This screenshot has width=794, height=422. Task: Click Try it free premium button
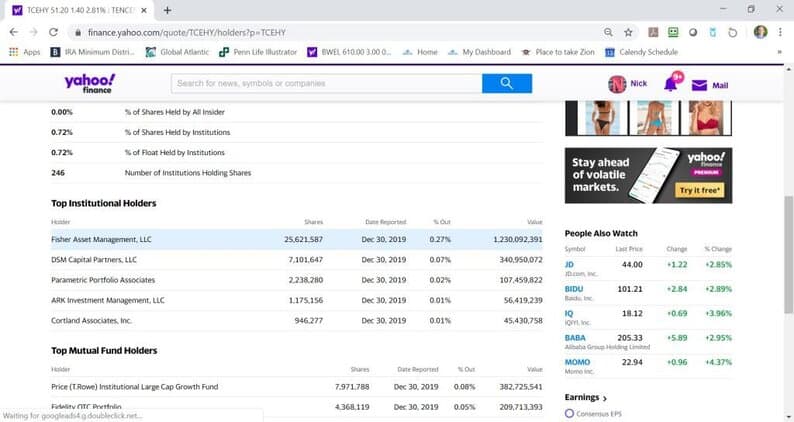pos(699,190)
